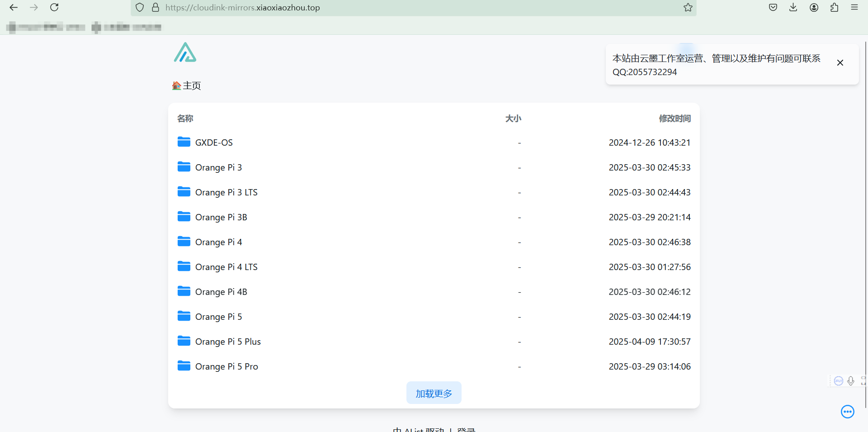This screenshot has width=868, height=432.
Task: Click the QQ:2055732294 notification text
Action: pos(645,72)
